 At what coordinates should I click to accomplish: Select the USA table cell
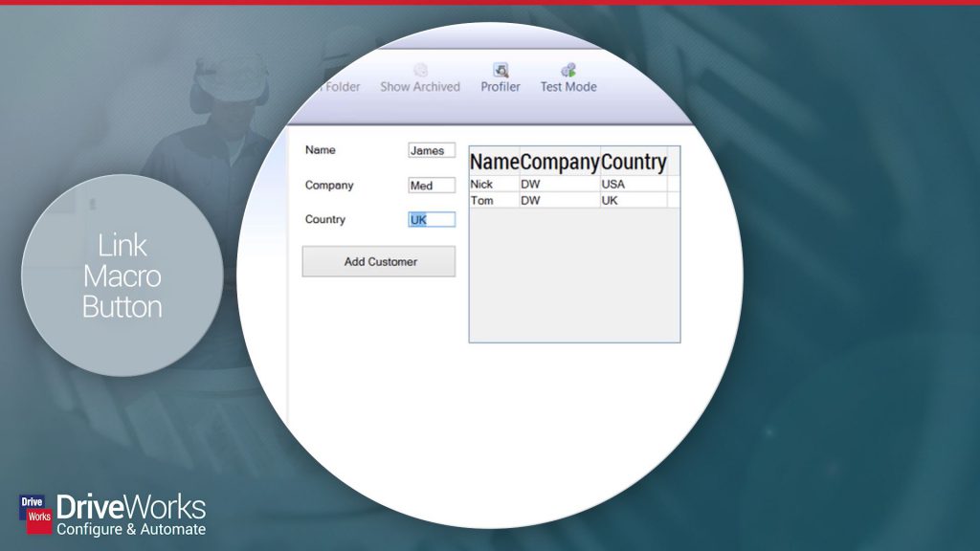coord(634,185)
